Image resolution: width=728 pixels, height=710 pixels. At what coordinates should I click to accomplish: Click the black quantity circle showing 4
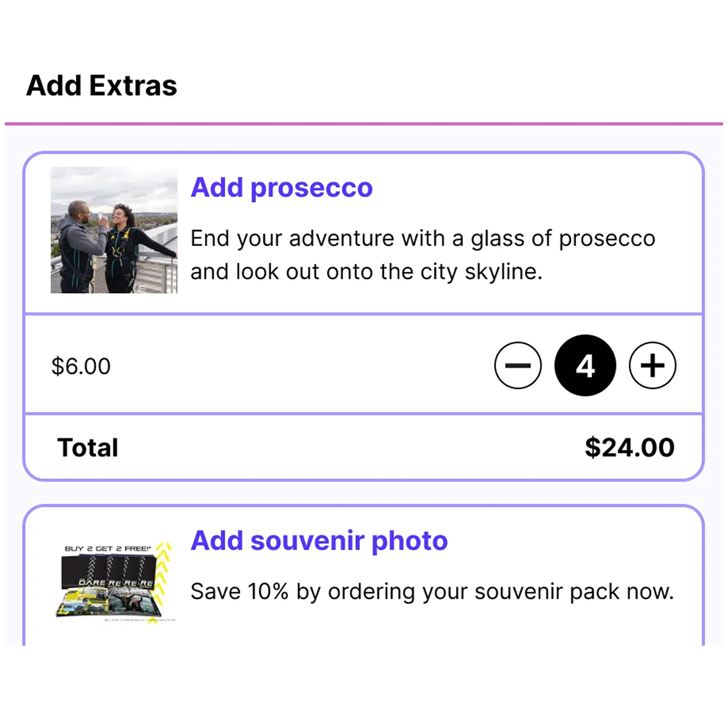coord(585,365)
